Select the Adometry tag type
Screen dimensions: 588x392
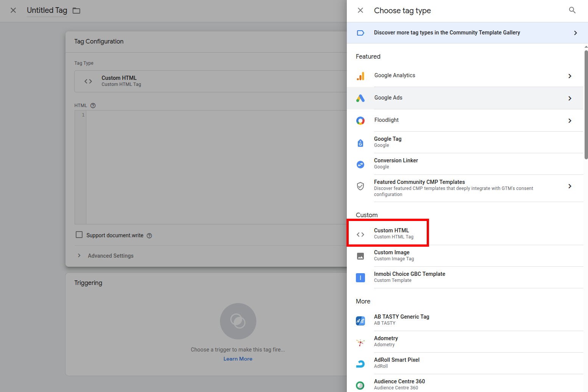point(465,342)
